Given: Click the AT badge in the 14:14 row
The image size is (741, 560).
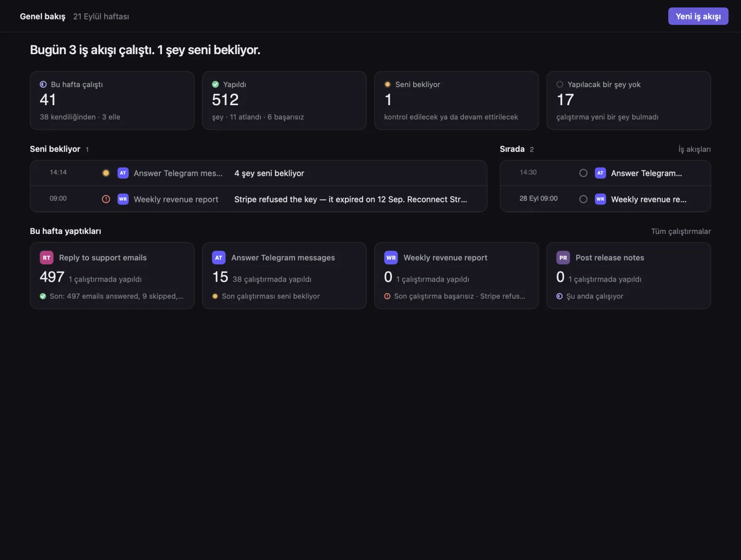Looking at the screenshot, I should pos(123,173).
